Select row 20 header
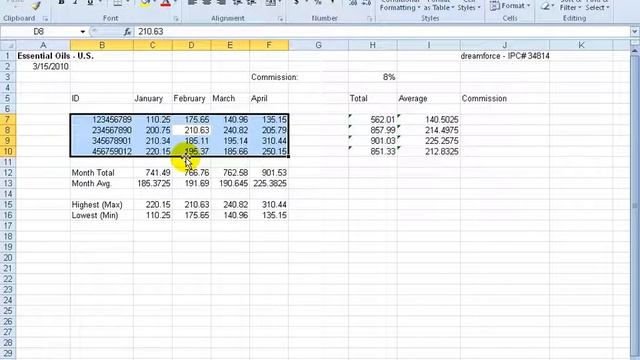The image size is (640, 360). point(8,258)
